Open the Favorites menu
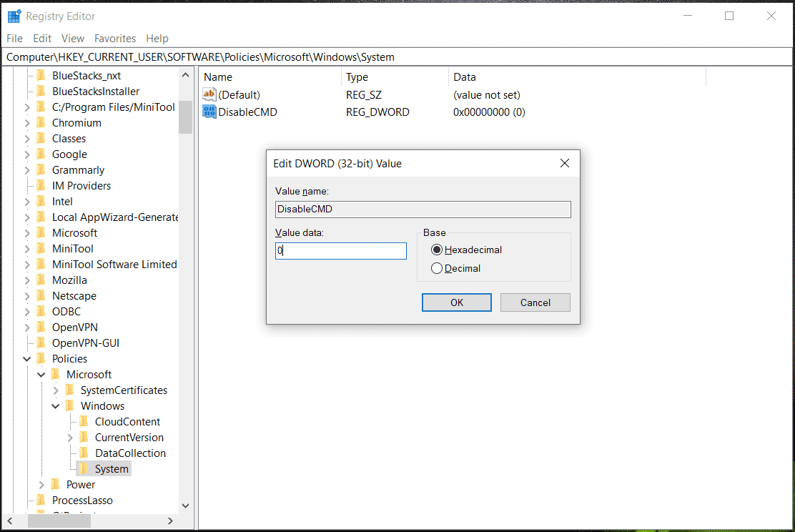This screenshot has height=532, width=795. (115, 39)
